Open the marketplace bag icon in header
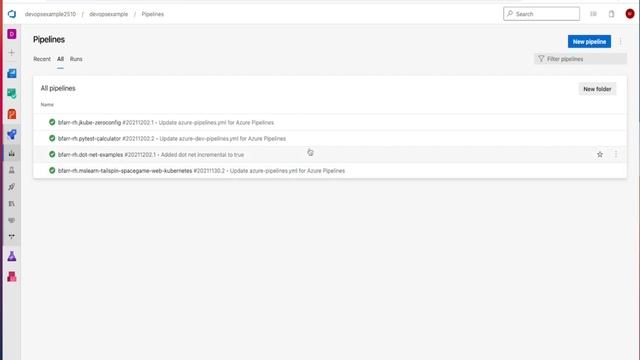 (611, 14)
